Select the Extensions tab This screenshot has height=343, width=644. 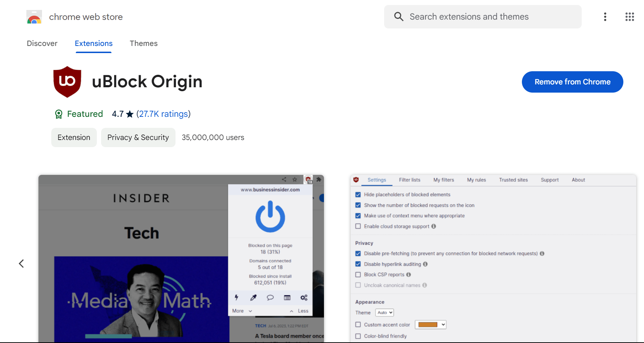[94, 43]
